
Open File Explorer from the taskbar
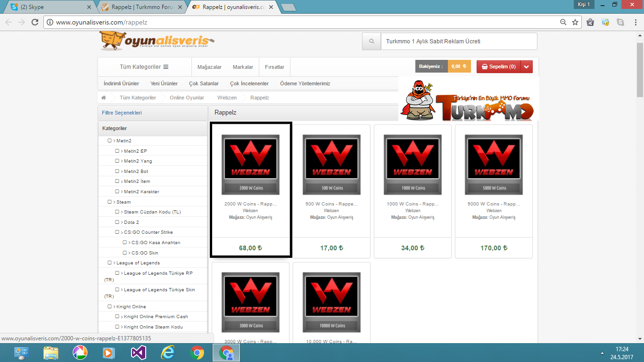tap(50, 353)
